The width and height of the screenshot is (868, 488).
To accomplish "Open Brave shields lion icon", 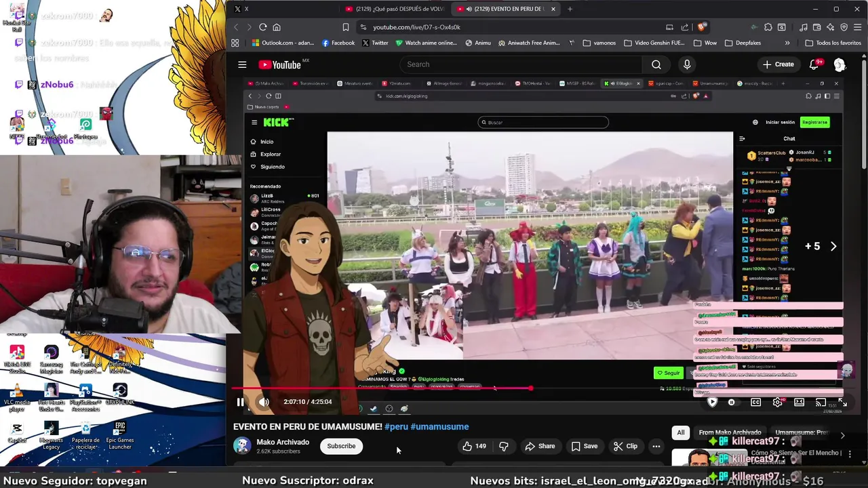I will click(x=701, y=27).
